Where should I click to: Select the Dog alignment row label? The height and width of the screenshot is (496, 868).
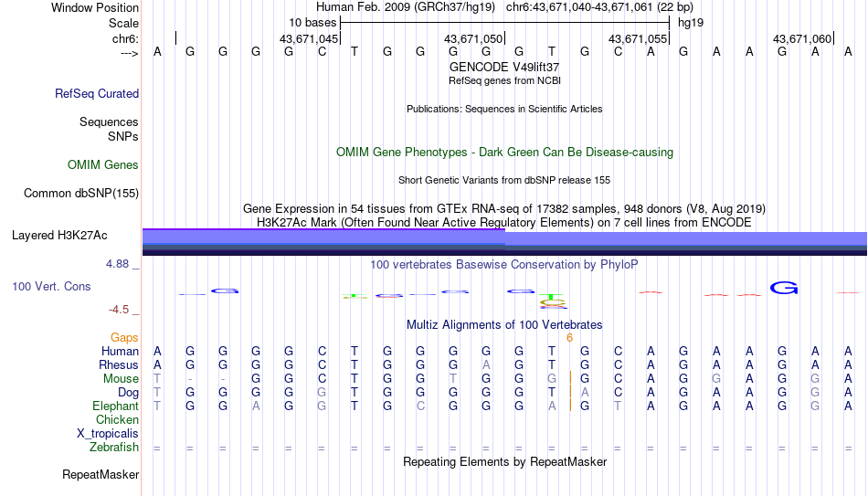click(128, 393)
